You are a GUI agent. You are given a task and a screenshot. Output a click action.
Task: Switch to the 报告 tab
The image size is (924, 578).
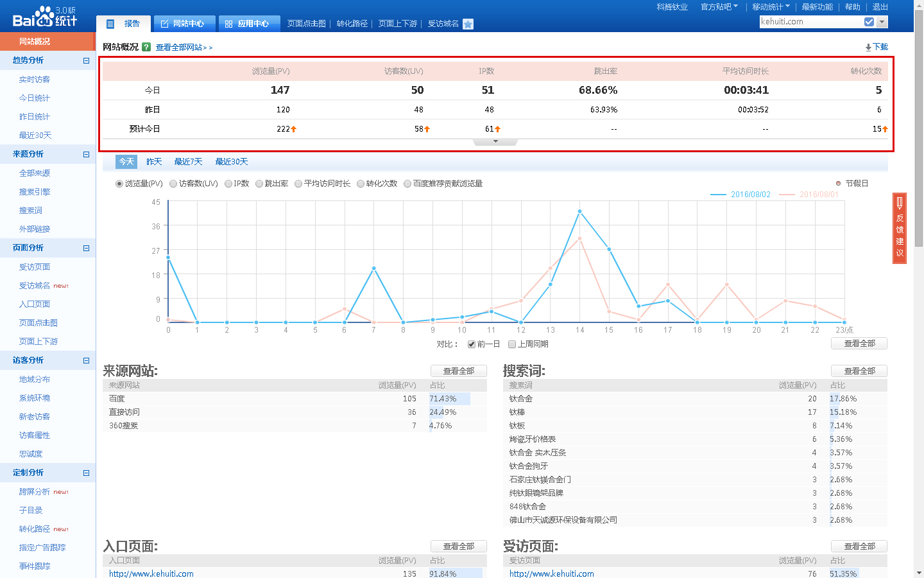coord(124,24)
